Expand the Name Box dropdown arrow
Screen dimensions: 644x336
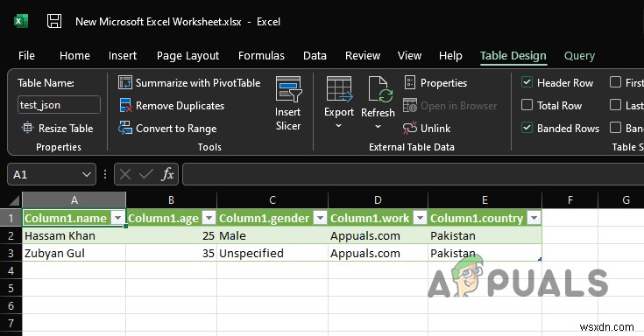(86, 174)
